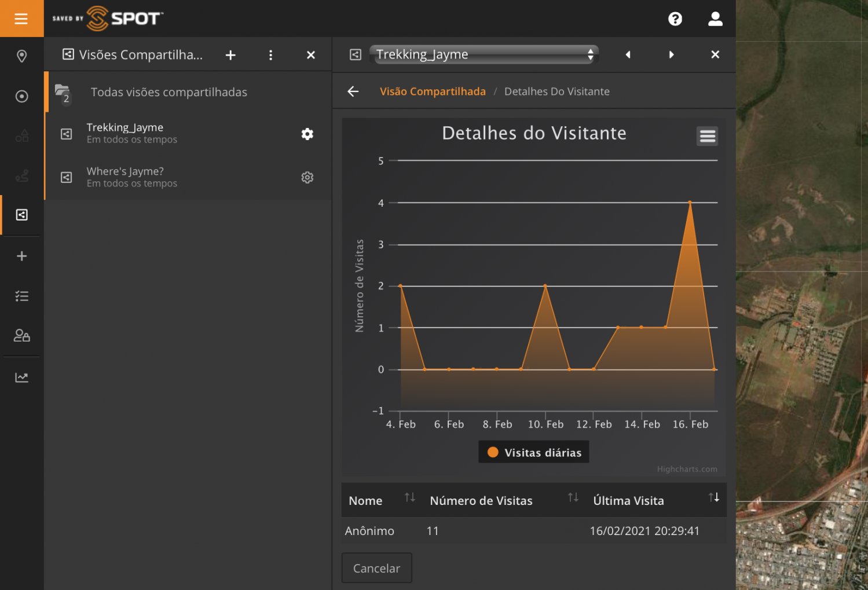The height and width of the screenshot is (590, 868).
Task: Select the map pin locations icon
Action: pyautogui.click(x=21, y=56)
